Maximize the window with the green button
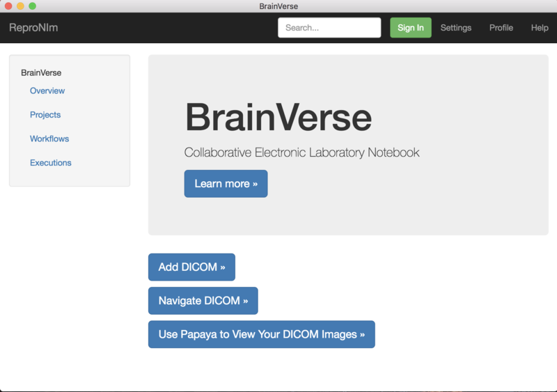Viewport: 557px width, 392px height. (32, 6)
